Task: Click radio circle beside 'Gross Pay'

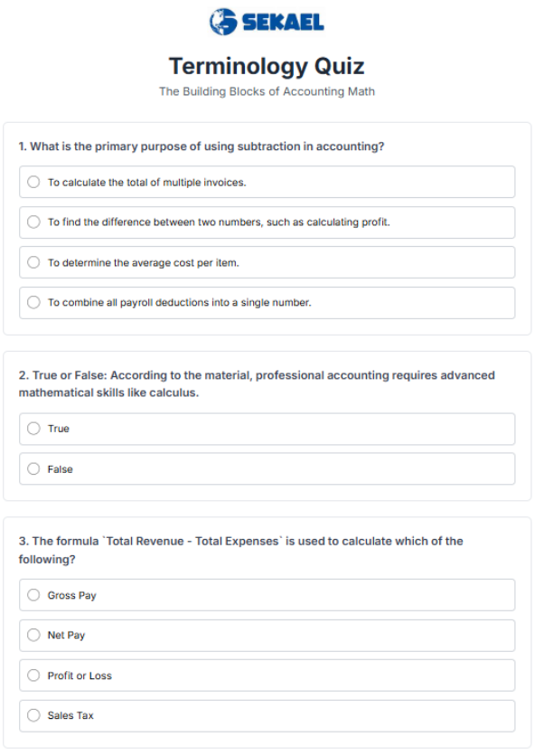Action: coord(33,596)
